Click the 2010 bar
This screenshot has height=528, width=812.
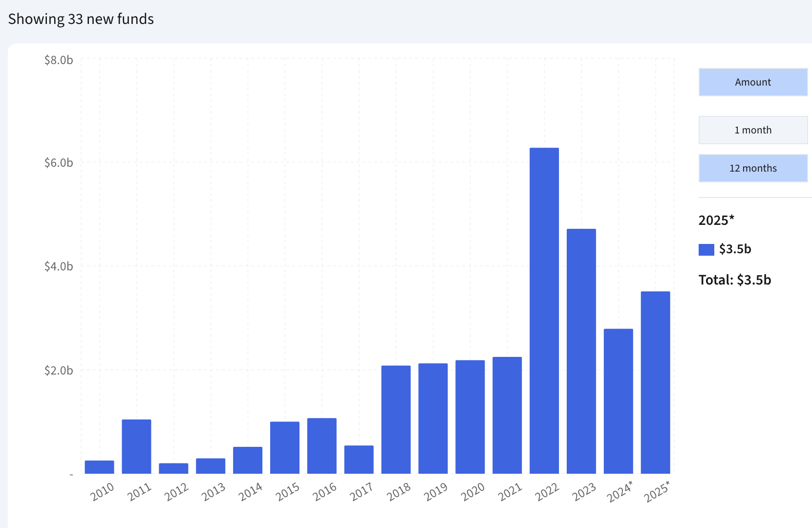click(x=99, y=467)
